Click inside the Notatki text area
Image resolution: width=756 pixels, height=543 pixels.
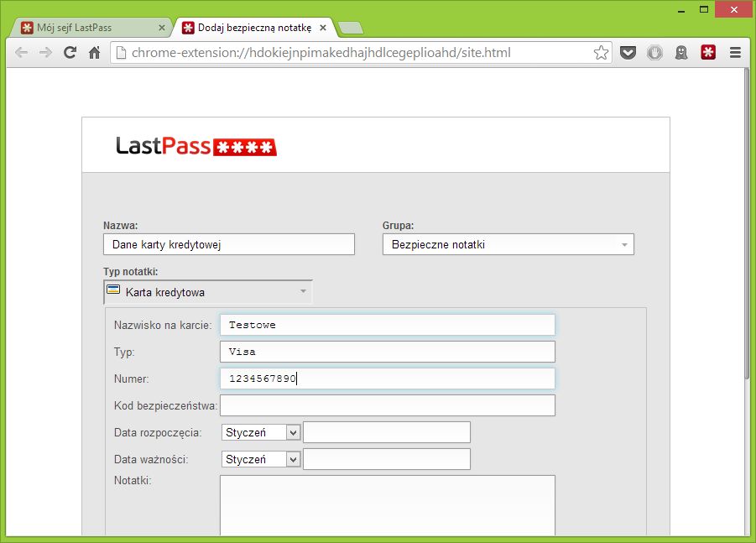388,505
